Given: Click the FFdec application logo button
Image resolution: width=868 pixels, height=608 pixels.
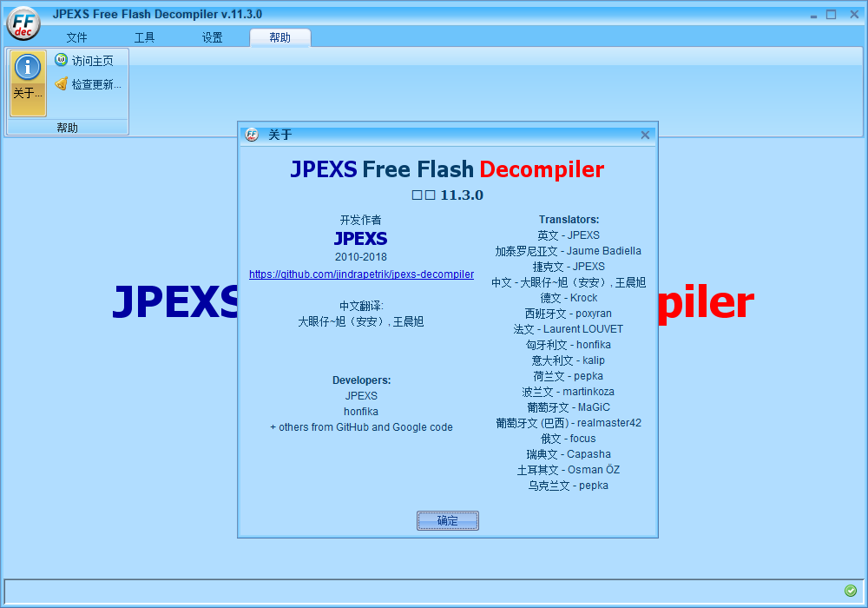Looking at the screenshot, I should 23,23.
